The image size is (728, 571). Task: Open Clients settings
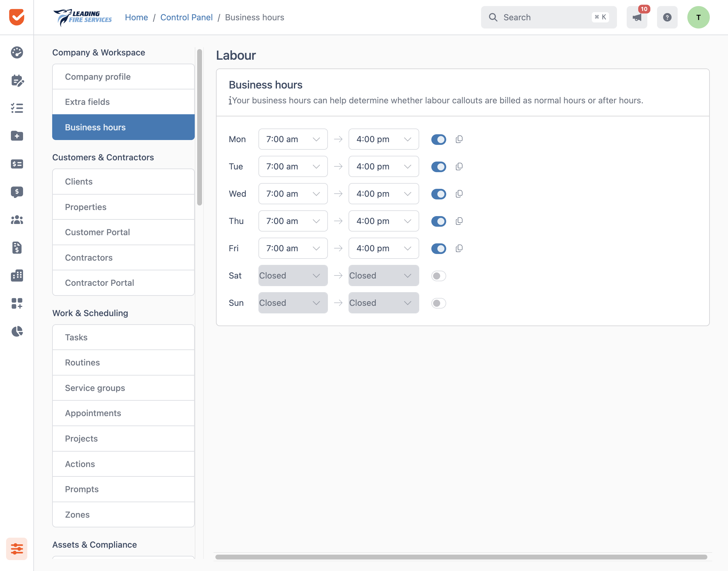(x=123, y=182)
